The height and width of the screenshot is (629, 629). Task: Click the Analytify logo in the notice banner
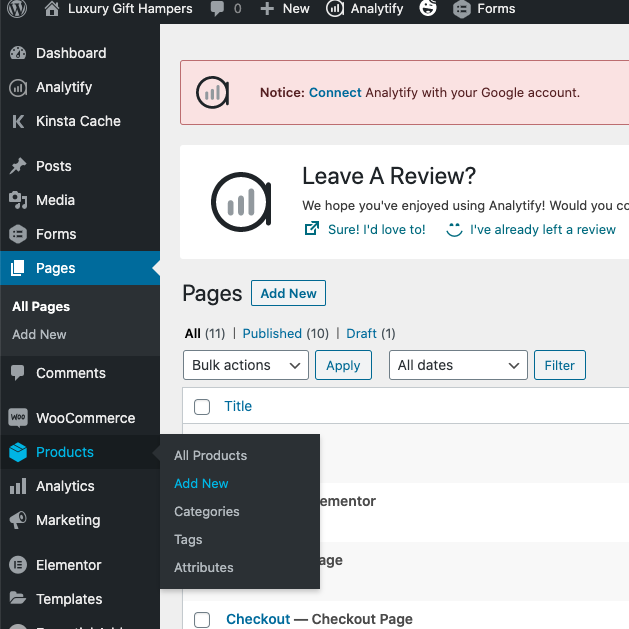(213, 93)
